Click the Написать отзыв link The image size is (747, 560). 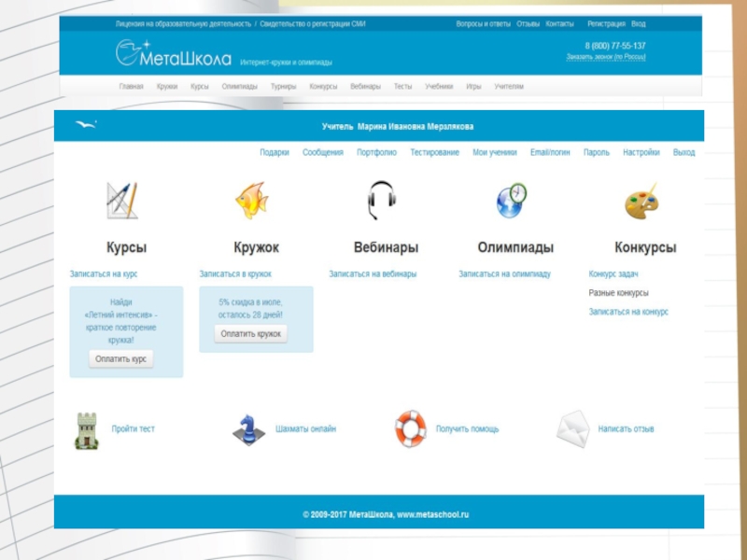tap(626, 428)
